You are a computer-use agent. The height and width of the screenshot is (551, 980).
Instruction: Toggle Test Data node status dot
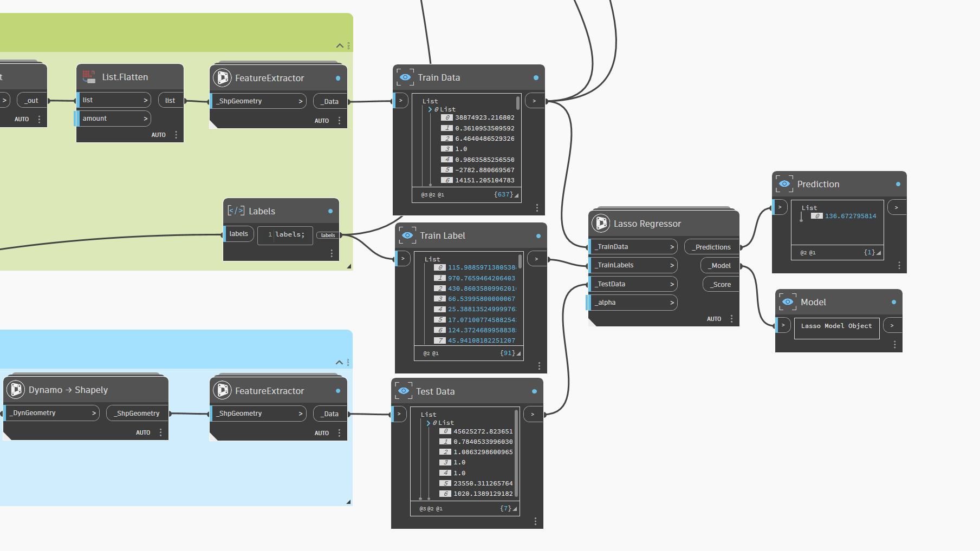coord(534,391)
